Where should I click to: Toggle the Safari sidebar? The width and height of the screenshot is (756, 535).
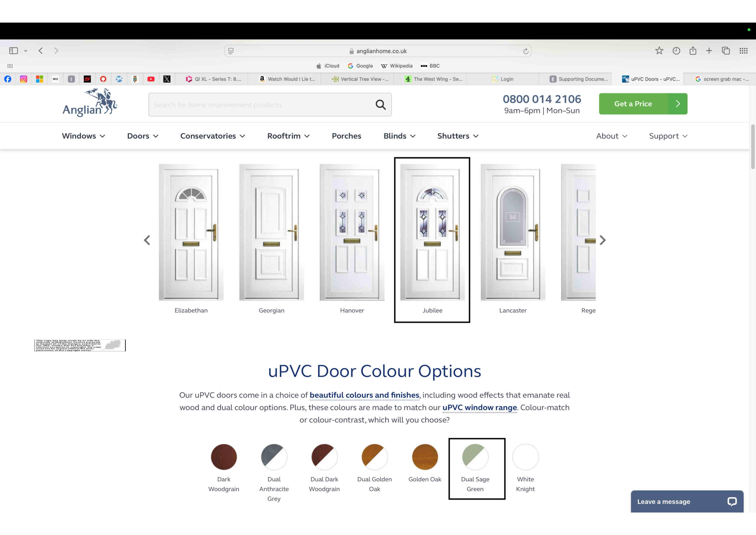[x=13, y=51]
